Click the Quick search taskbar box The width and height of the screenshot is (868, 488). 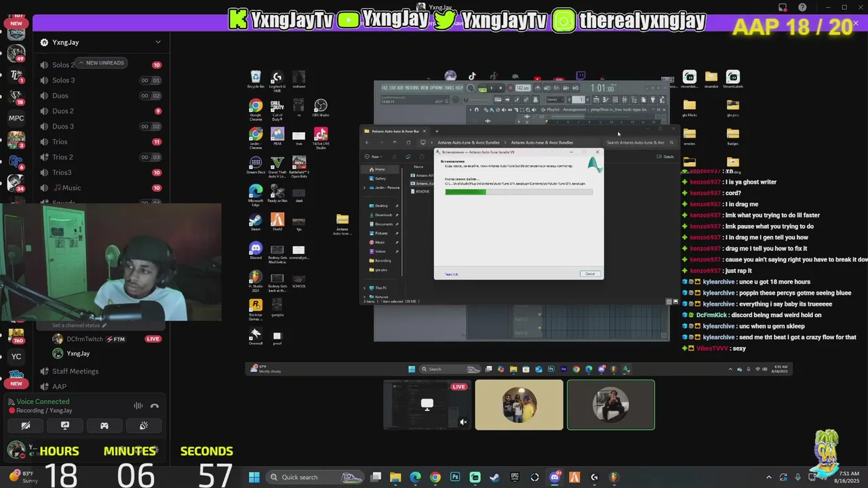[x=315, y=477]
